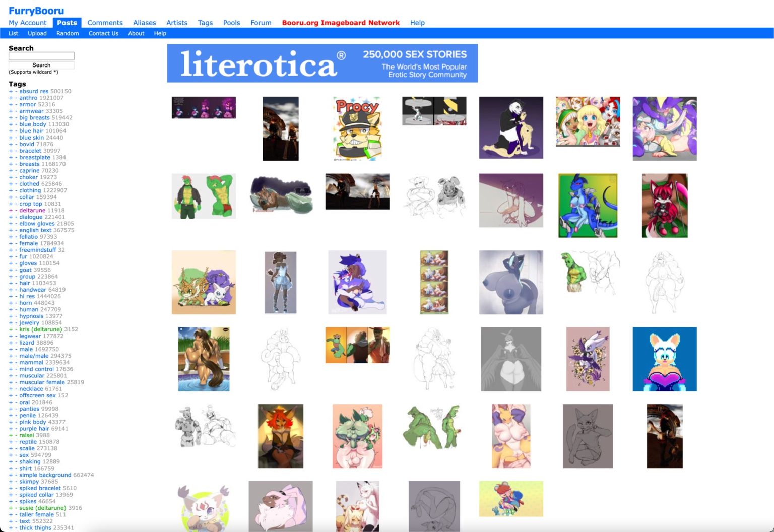Add the 'hair' tag with plus
Image resolution: width=774 pixels, height=532 pixels.
click(x=11, y=283)
